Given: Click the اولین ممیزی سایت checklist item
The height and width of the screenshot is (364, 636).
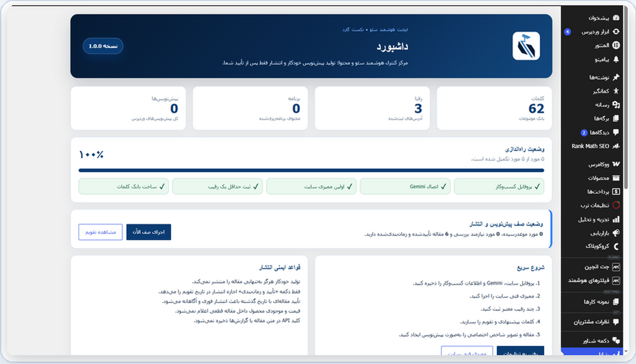Looking at the screenshot, I should point(311,186).
